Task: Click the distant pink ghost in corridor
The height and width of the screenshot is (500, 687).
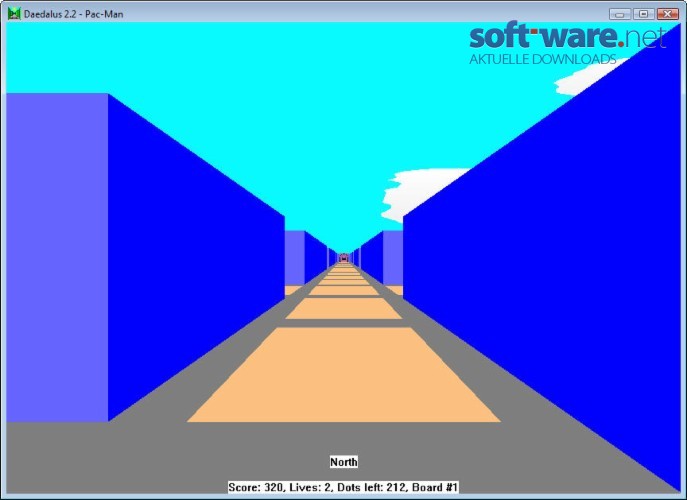Action: (x=344, y=258)
